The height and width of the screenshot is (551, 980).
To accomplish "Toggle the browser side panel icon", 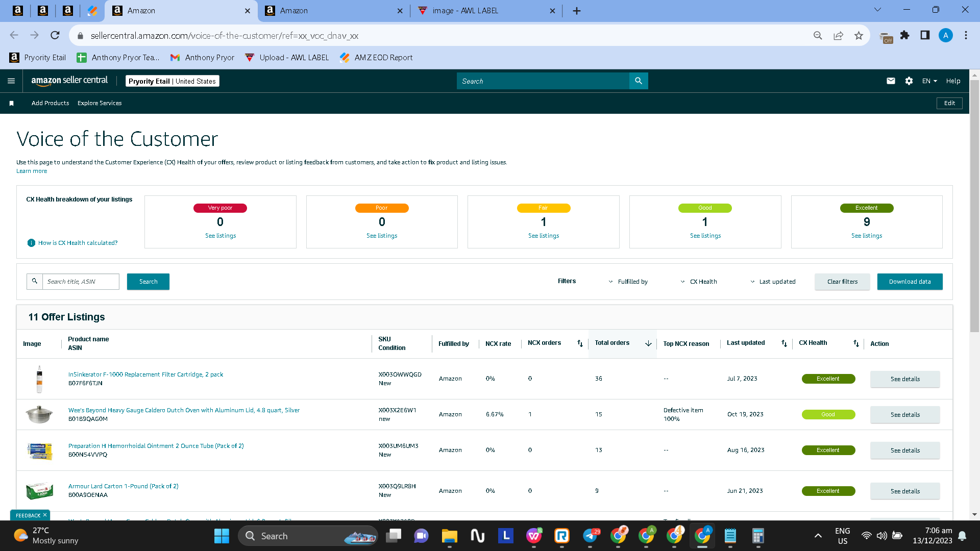I will 925,35.
